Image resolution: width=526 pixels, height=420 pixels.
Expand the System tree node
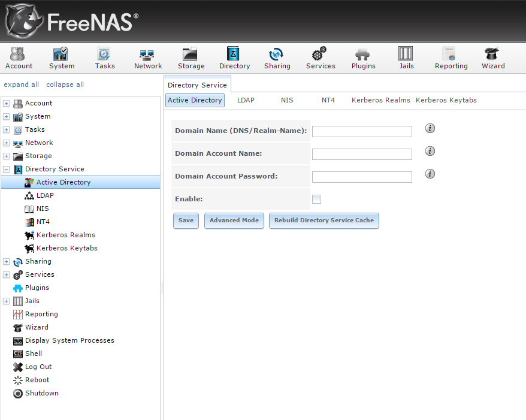click(x=7, y=116)
